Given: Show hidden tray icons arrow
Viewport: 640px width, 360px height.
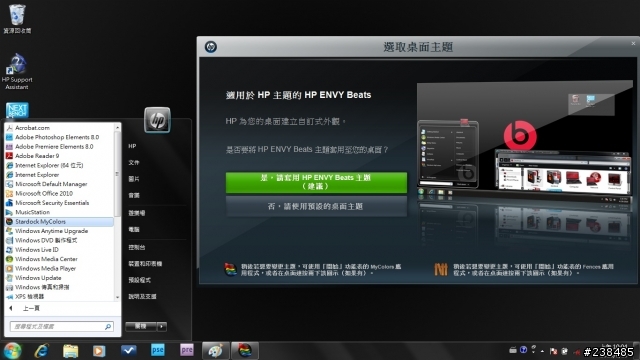Looking at the screenshot, I should (x=542, y=351).
